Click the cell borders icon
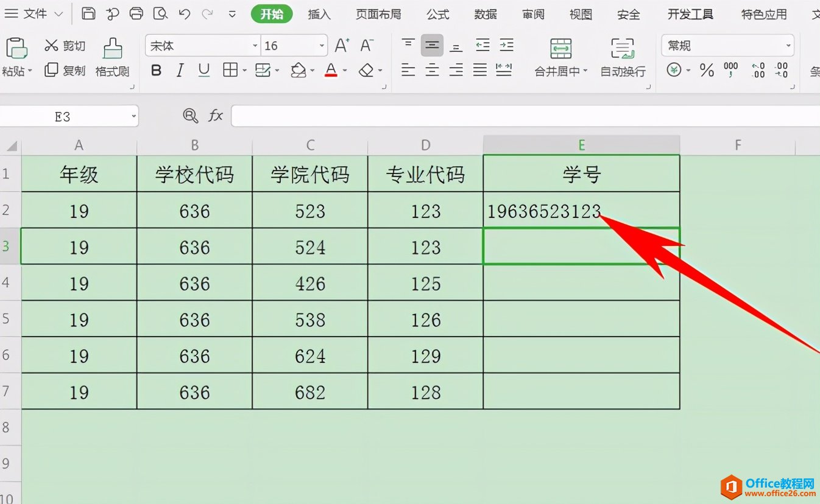 pyautogui.click(x=230, y=71)
